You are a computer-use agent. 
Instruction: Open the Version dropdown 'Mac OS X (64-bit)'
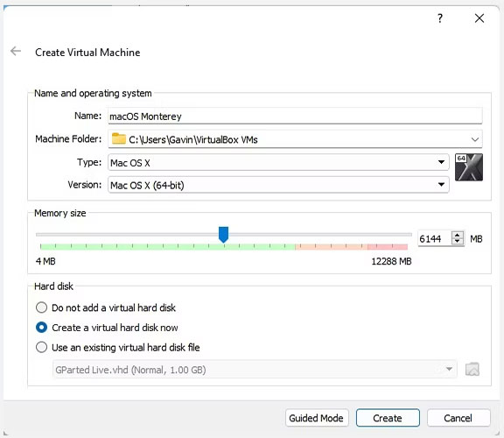[278, 185]
